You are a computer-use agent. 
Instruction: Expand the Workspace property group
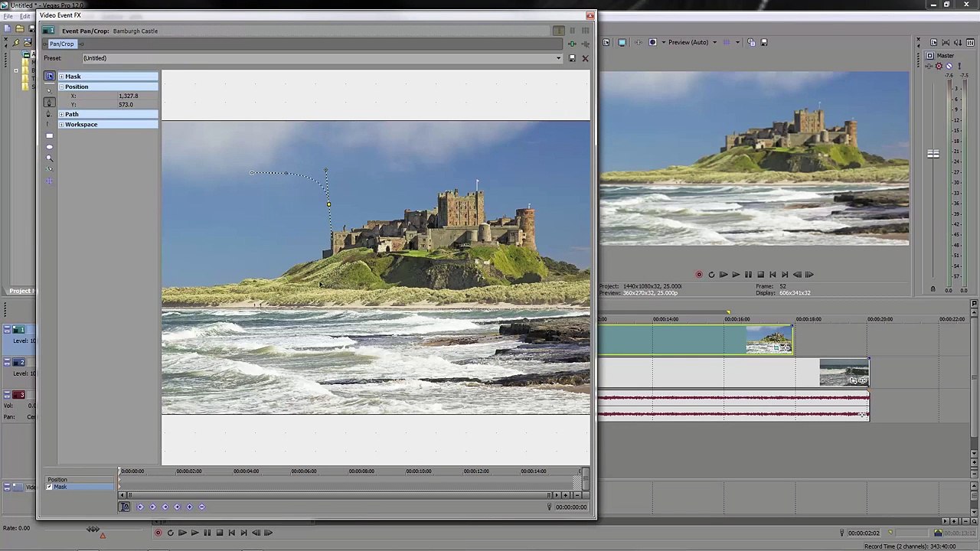[x=61, y=124]
